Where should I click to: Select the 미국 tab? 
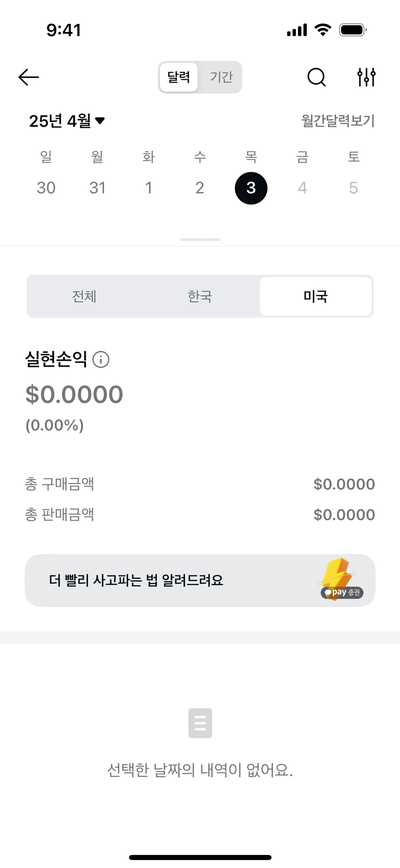315,297
